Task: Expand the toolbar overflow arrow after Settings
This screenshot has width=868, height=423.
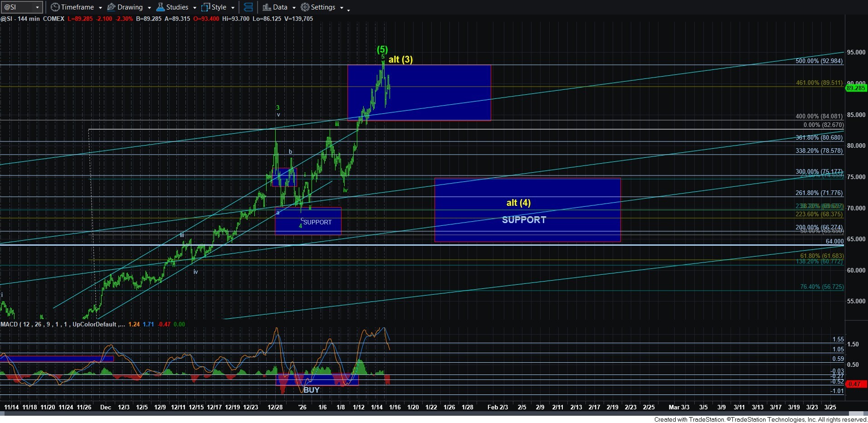Action: pyautogui.click(x=348, y=10)
